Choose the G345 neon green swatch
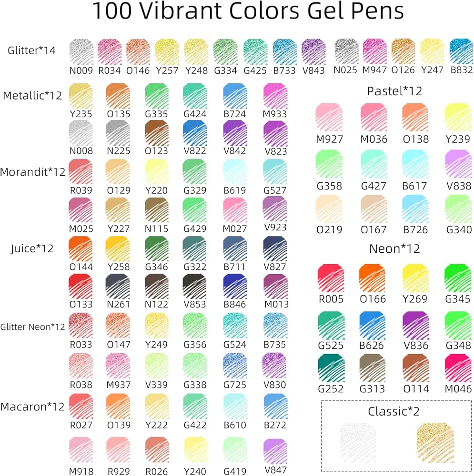The height and width of the screenshot is (476, 474). [458, 278]
